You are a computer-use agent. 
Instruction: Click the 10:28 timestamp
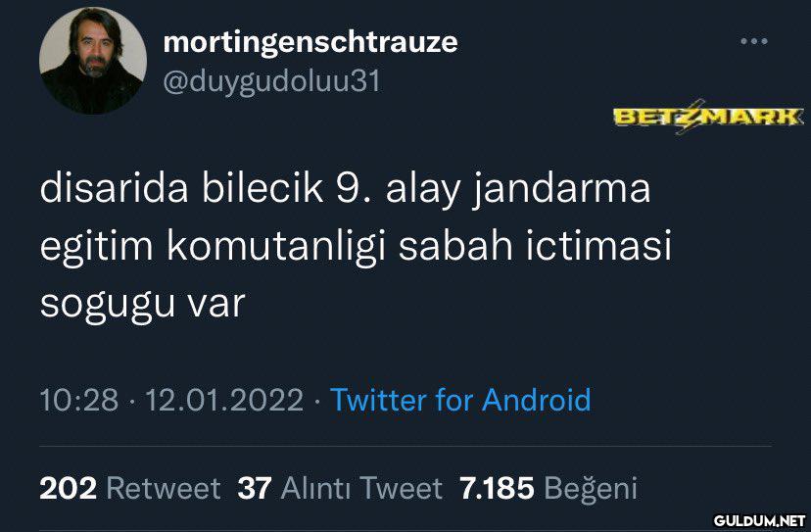tap(79, 400)
